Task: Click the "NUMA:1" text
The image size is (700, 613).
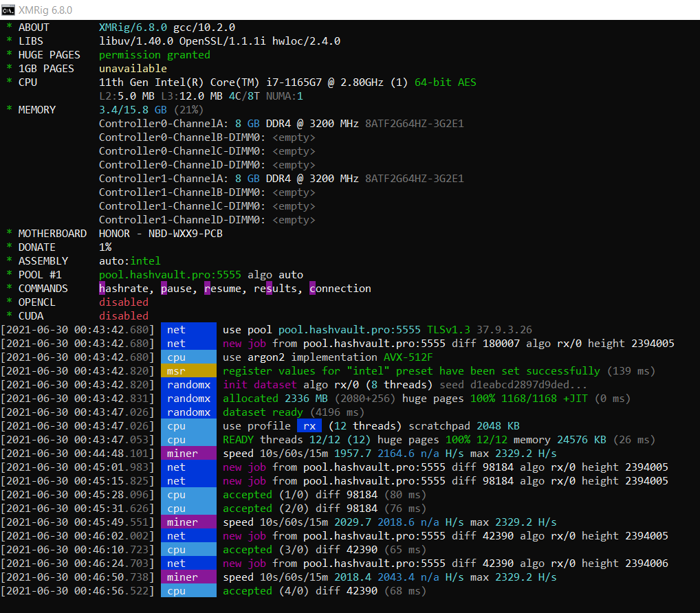Action: coord(285,96)
